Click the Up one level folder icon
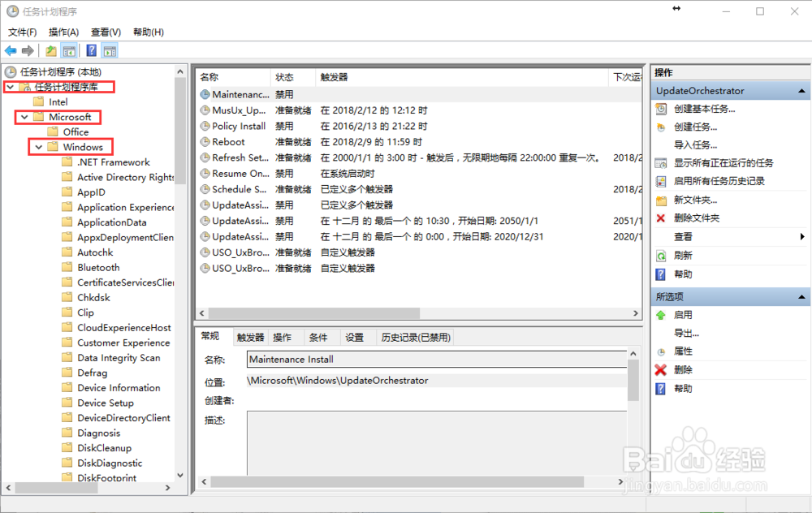The image size is (812, 513). pyautogui.click(x=50, y=50)
